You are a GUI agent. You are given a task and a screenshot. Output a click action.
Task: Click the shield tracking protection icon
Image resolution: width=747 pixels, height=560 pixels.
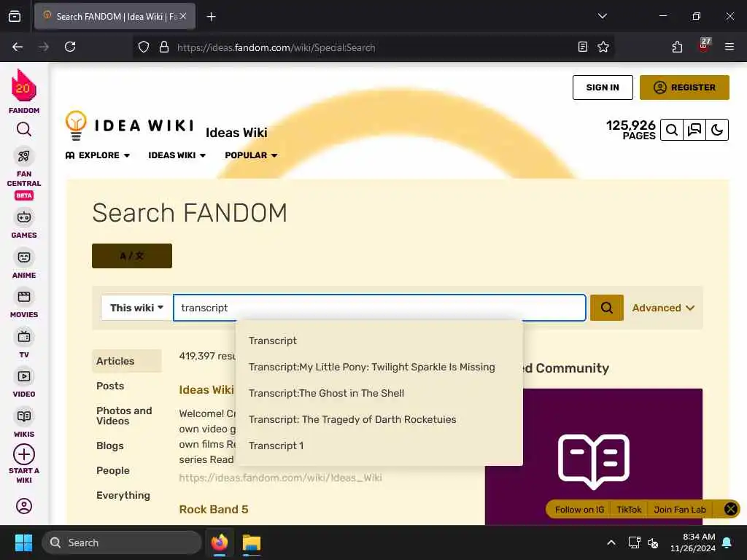(144, 47)
